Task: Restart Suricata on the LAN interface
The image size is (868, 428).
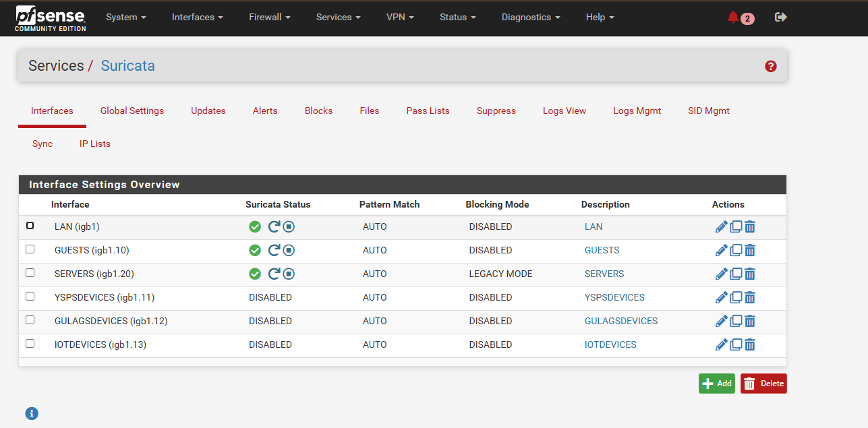Action: pyautogui.click(x=274, y=227)
